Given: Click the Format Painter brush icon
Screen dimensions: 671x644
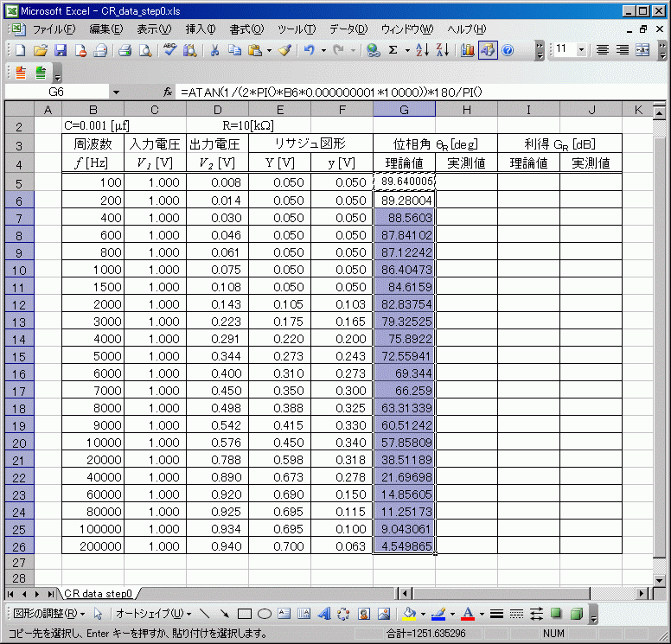Looking at the screenshot, I should point(284,50).
